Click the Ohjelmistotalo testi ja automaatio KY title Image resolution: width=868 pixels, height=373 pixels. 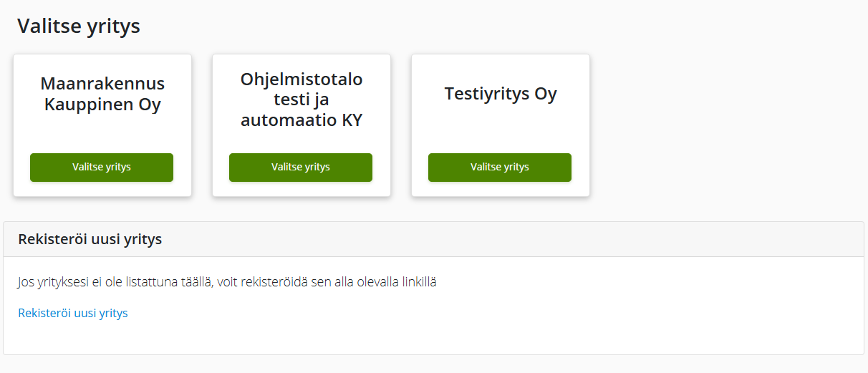(302, 100)
